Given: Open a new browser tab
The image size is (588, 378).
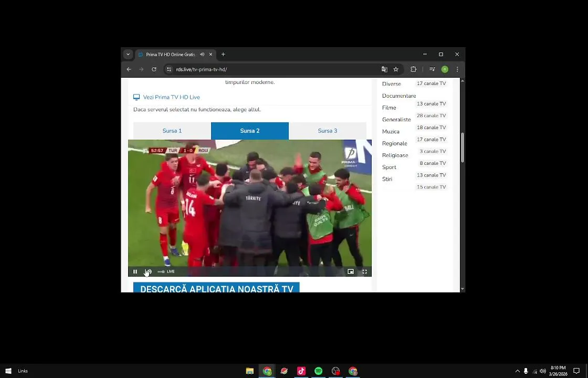Looking at the screenshot, I should coord(223,55).
